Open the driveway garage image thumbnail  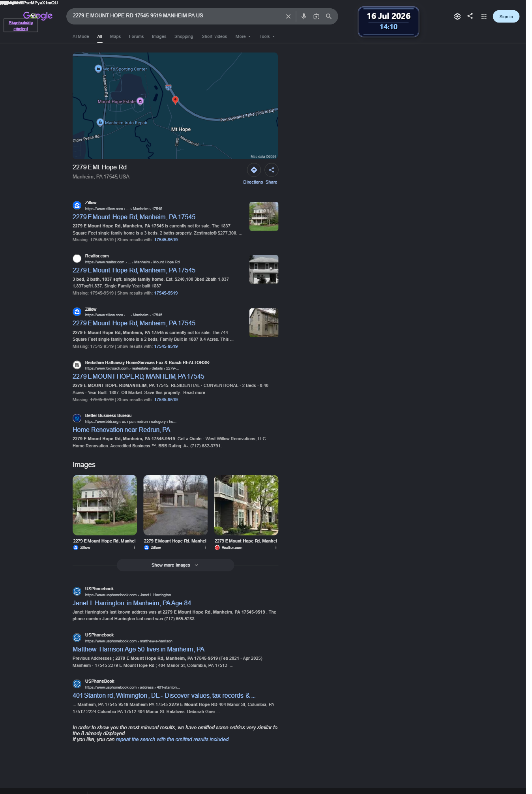175,505
